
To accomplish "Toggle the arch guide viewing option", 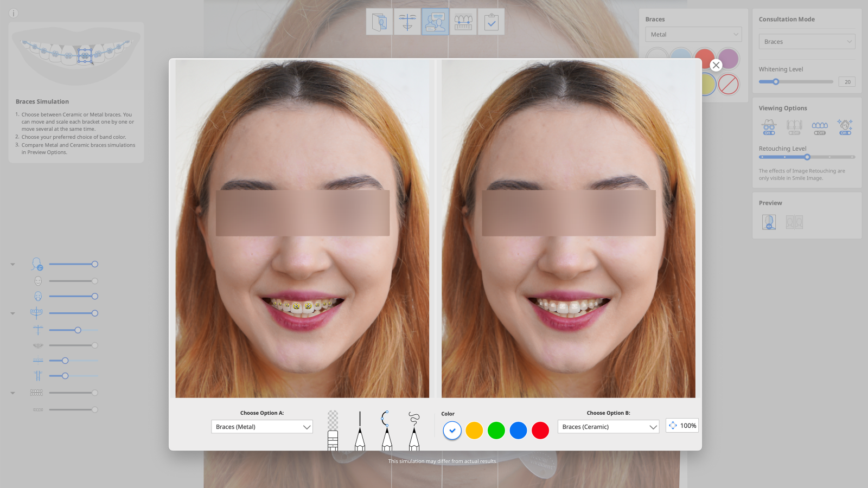I will coord(794,127).
